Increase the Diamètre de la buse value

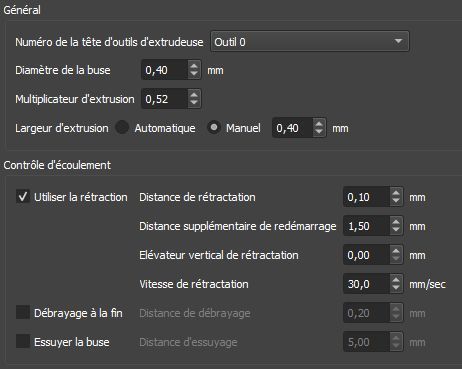[194, 65]
